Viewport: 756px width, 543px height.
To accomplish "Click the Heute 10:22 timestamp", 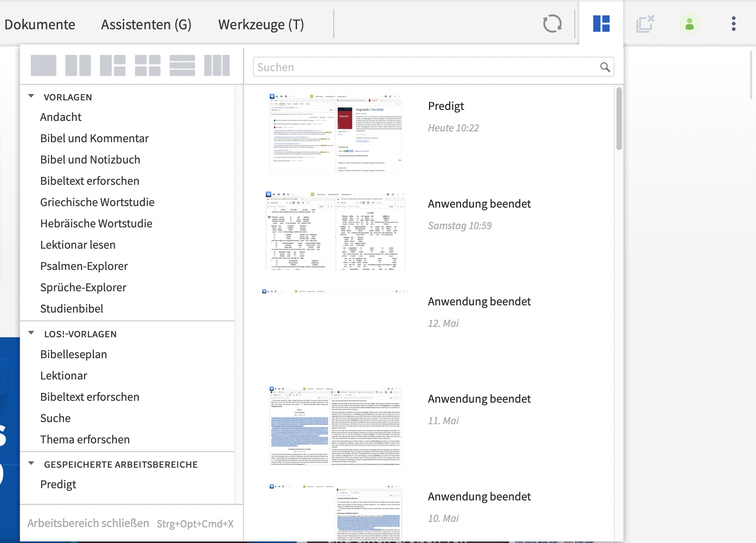I will tap(453, 128).
